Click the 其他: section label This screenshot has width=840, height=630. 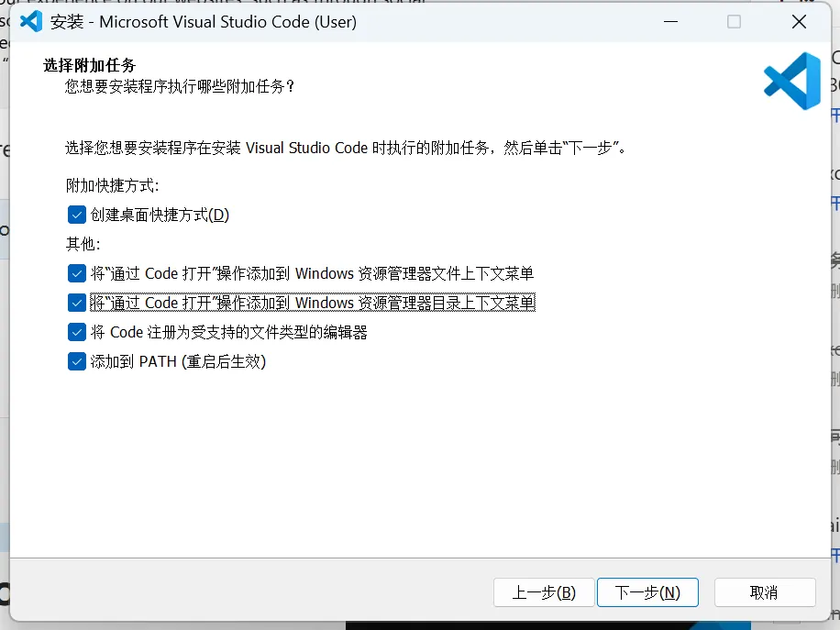[83, 244]
